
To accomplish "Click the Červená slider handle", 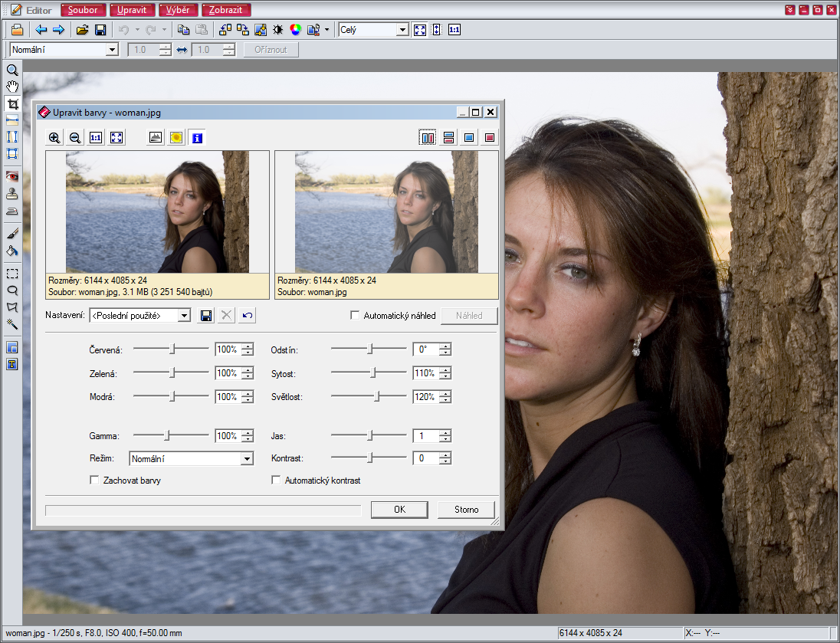I will 172,349.
